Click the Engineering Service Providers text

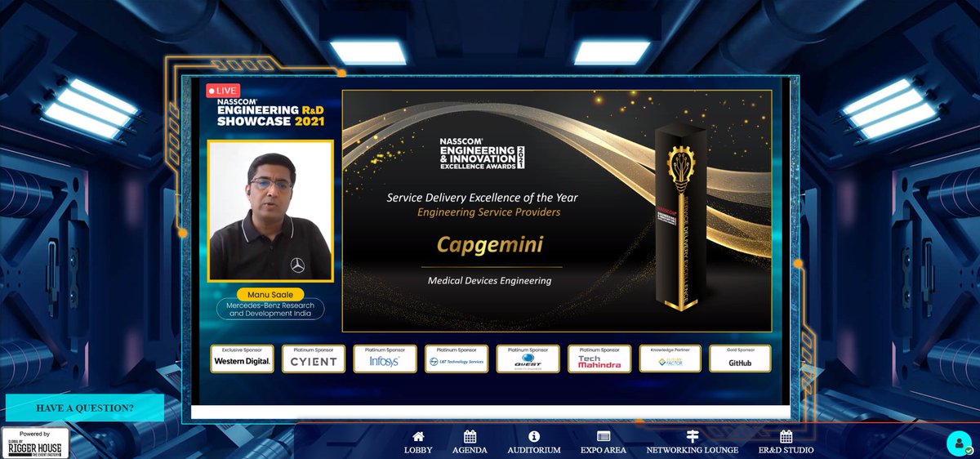click(489, 212)
